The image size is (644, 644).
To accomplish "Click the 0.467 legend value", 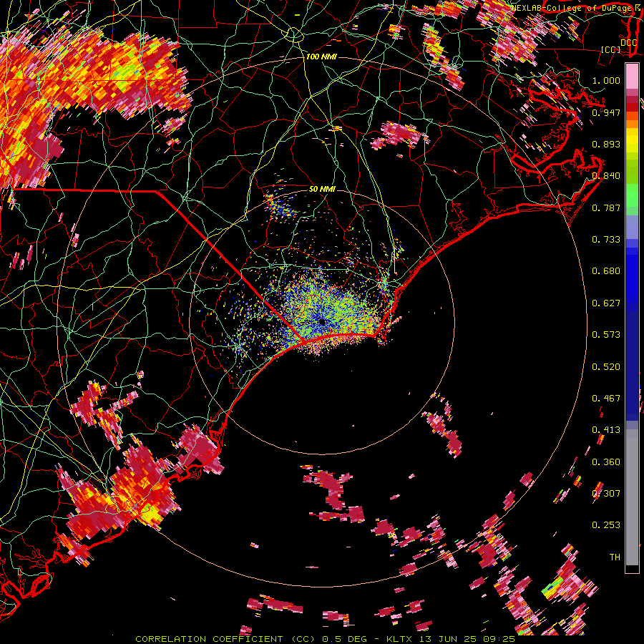I will [x=606, y=399].
